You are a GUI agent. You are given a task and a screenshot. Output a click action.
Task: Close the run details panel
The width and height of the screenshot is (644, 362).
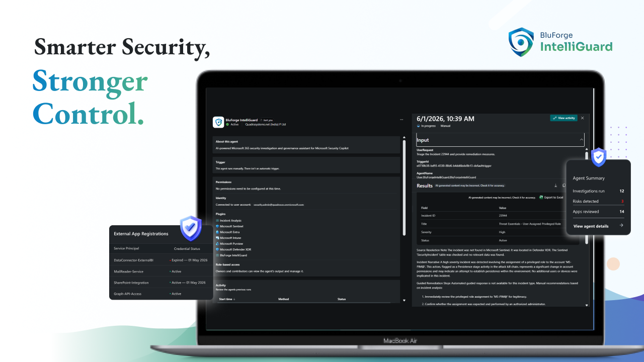coord(582,118)
